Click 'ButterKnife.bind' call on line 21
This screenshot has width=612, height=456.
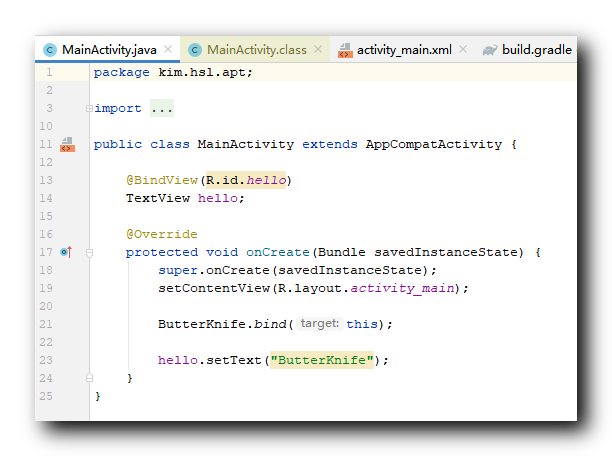[222, 324]
